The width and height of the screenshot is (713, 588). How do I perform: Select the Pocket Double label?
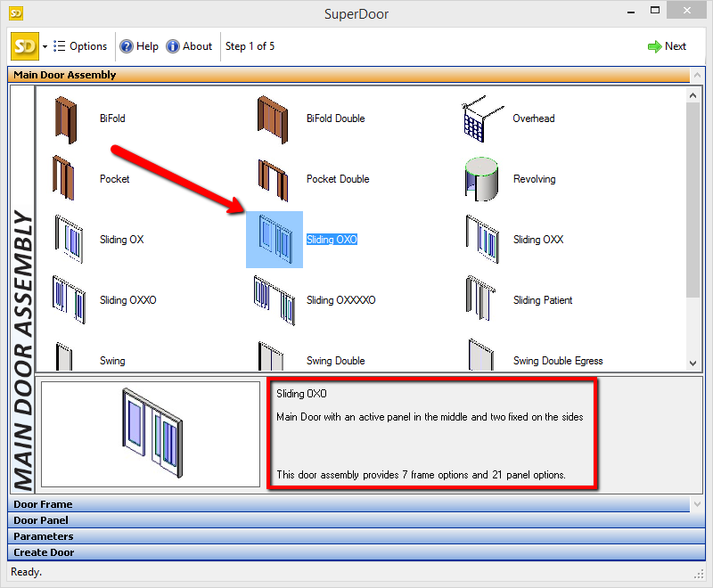(x=338, y=178)
